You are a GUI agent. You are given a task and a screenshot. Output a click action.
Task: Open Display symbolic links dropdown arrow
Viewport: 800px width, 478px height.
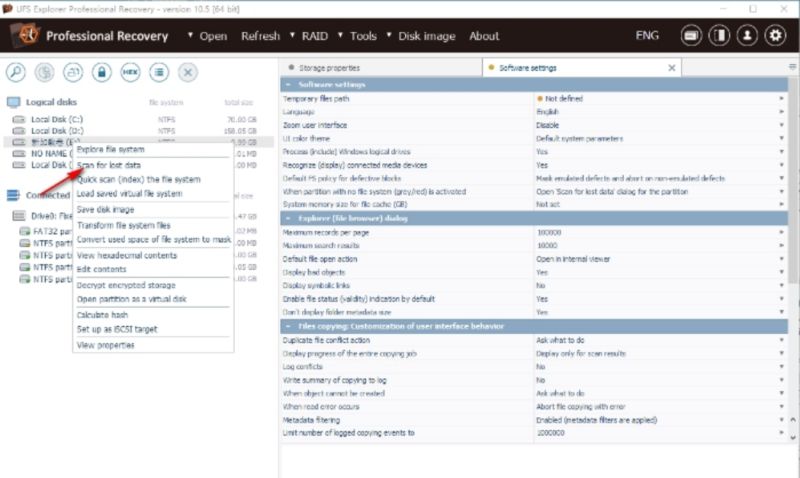[781, 286]
